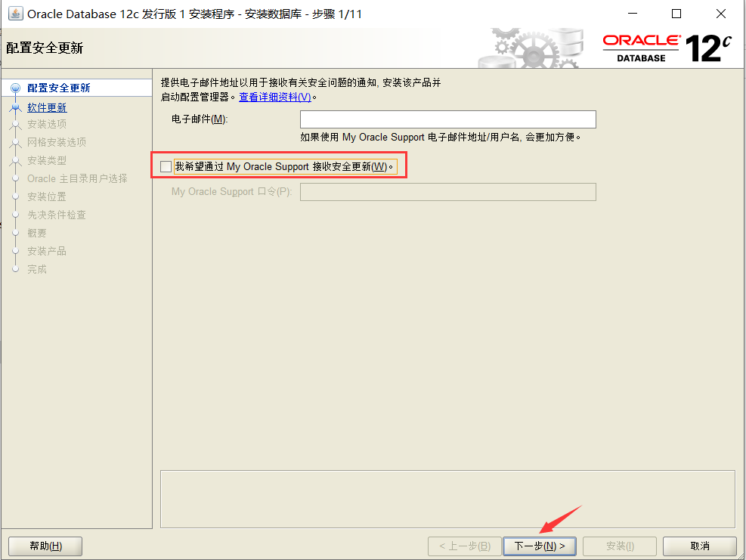
Task: Select the Oracle 主目录用户选择 step
Action: tap(77, 178)
